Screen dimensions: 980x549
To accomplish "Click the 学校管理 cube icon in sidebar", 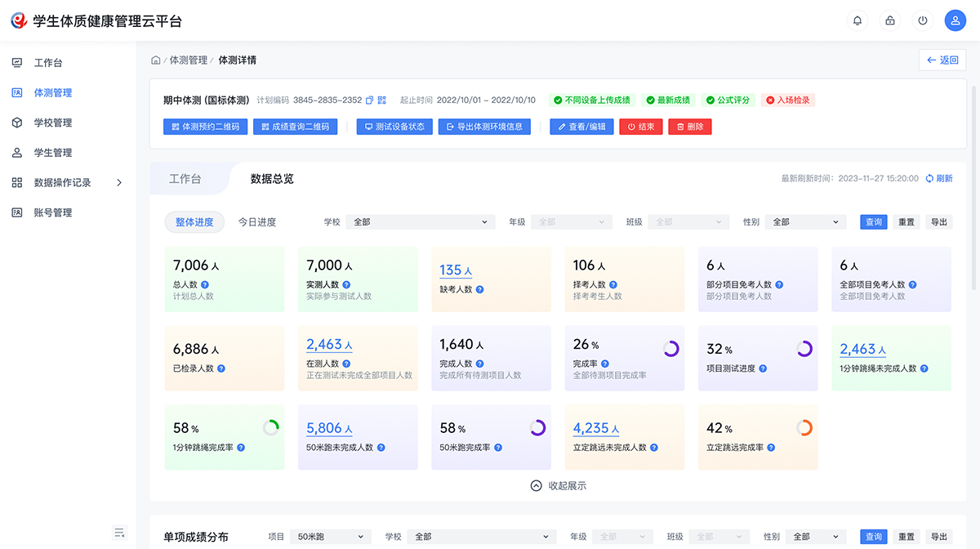I will coord(17,123).
